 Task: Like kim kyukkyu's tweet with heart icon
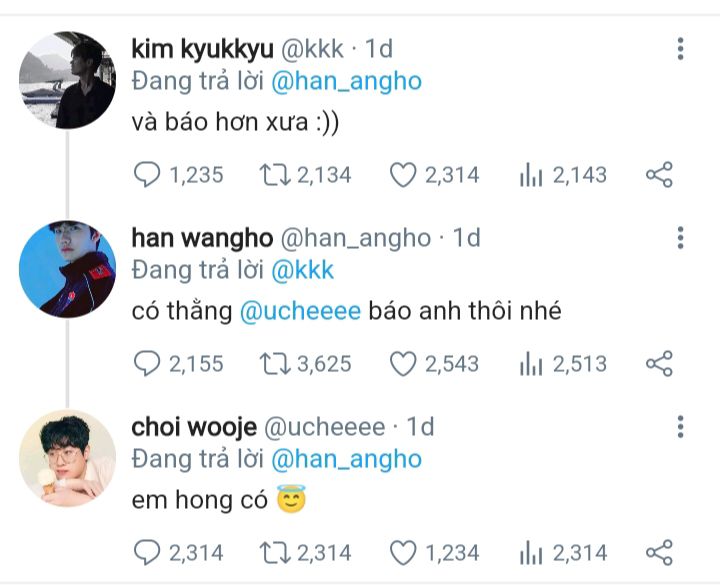tap(403, 175)
